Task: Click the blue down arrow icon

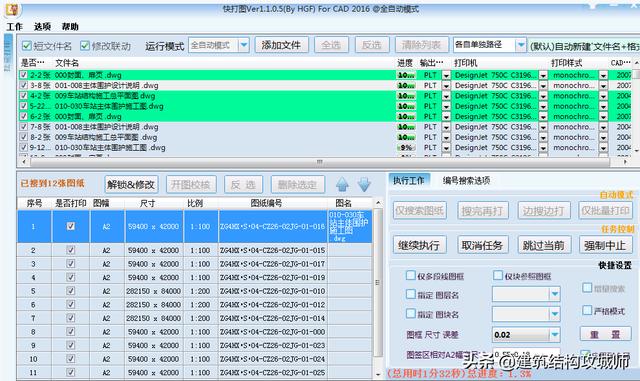Action: click(x=364, y=185)
